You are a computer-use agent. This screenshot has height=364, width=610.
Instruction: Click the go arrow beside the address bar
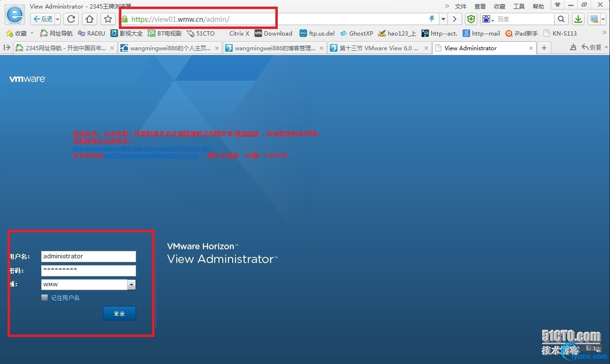pyautogui.click(x=455, y=19)
